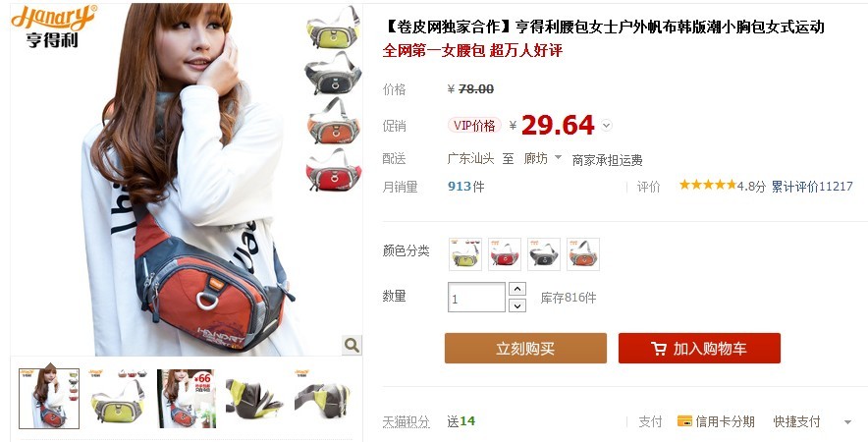Click the shopping cart icon on red button

(x=659, y=349)
